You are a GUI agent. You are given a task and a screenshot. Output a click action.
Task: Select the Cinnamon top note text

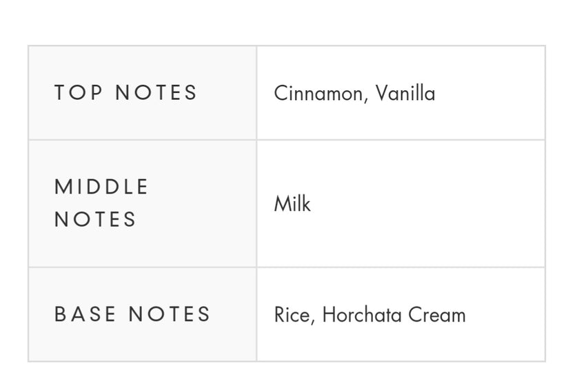(318, 93)
